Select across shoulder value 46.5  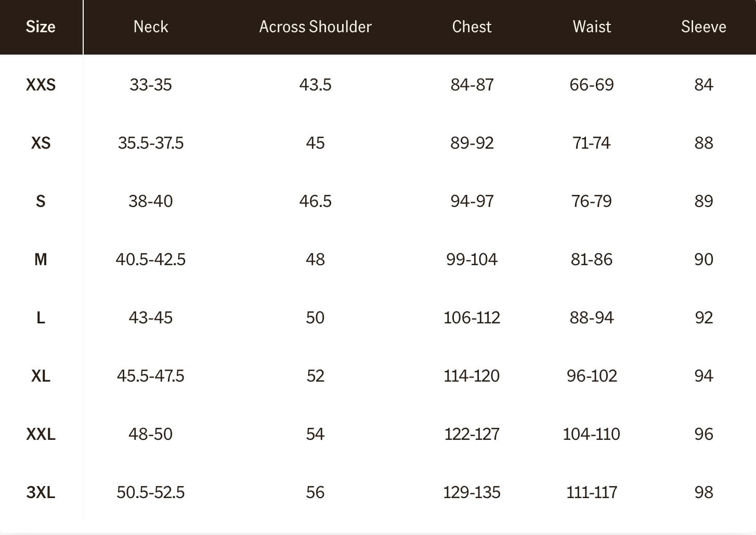(315, 201)
